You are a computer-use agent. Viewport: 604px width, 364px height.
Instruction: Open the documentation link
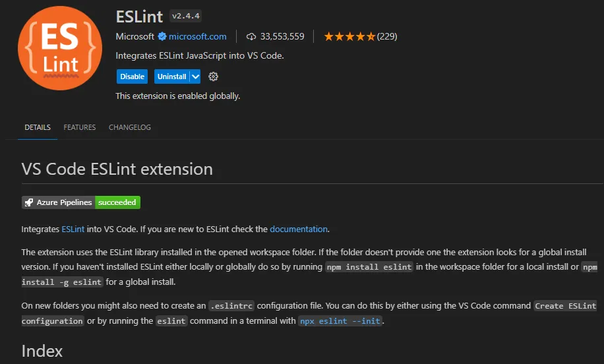[299, 229]
